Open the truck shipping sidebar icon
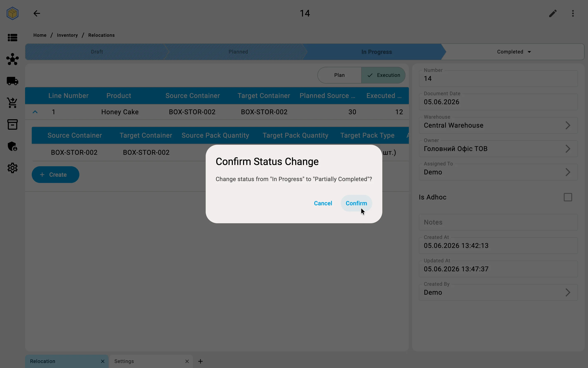 tap(12, 81)
